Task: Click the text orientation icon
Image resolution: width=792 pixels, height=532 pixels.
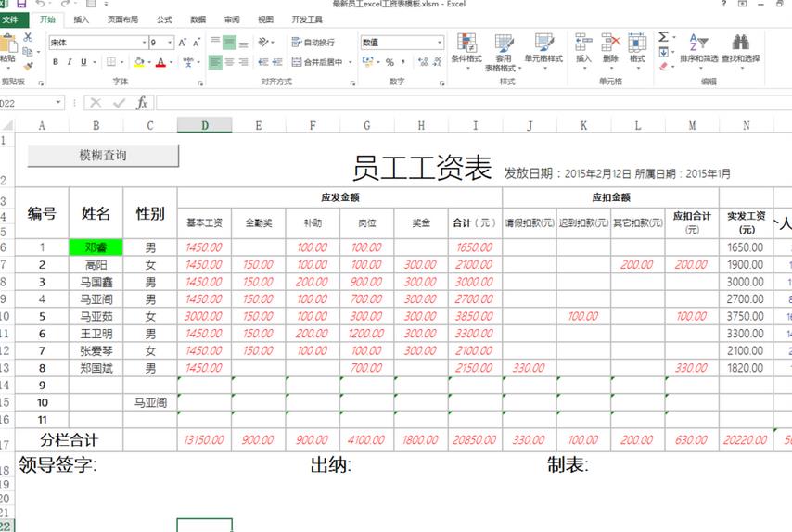Action: (x=263, y=43)
